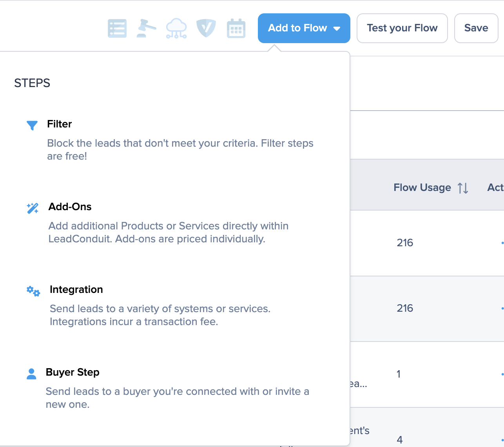
Task: Click the Integration description about transaction fees
Action: pyautogui.click(x=160, y=315)
